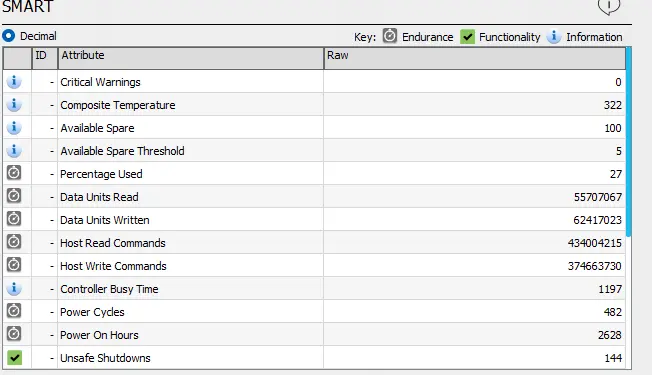Select the Decimal radio button
Image resolution: width=652 pixels, height=375 pixels.
coord(8,36)
